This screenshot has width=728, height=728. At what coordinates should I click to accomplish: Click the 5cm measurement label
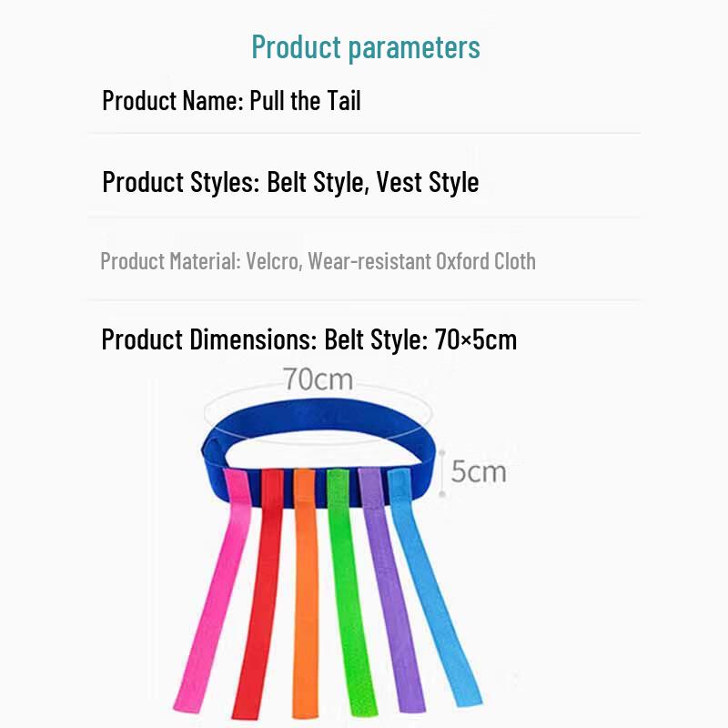[x=479, y=471]
